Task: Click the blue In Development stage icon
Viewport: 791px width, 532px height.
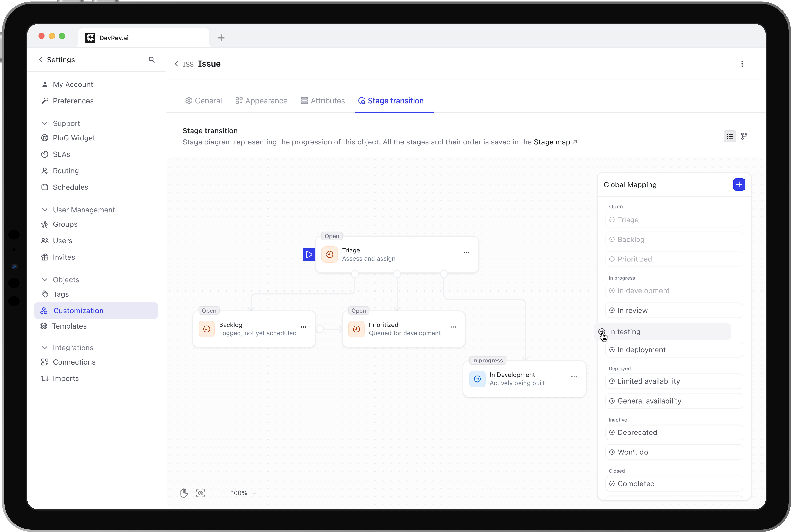Action: [477, 379]
